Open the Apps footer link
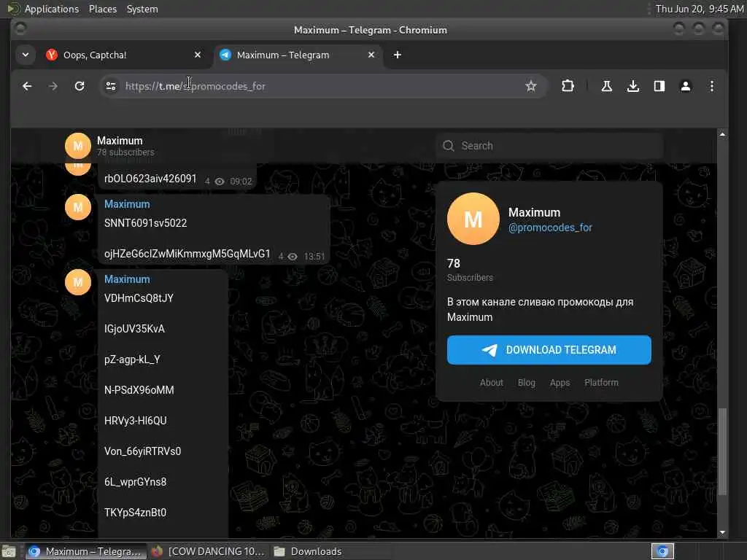The width and height of the screenshot is (747, 560). pyautogui.click(x=560, y=382)
